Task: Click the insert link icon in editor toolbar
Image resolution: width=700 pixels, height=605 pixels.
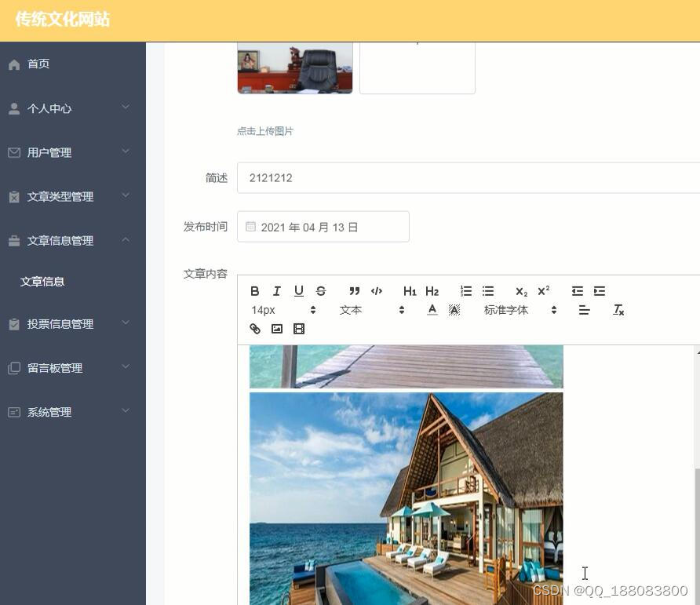Action: [x=254, y=328]
